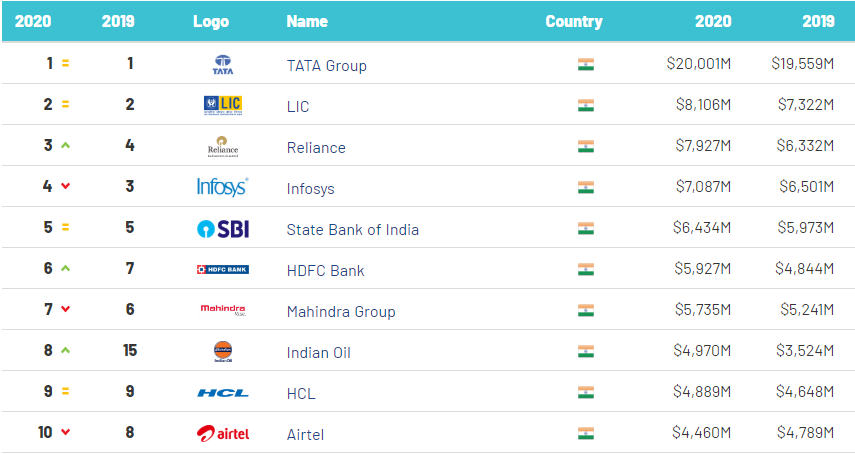
Task: Click the red down arrow beside rank 10
Action: [66, 434]
